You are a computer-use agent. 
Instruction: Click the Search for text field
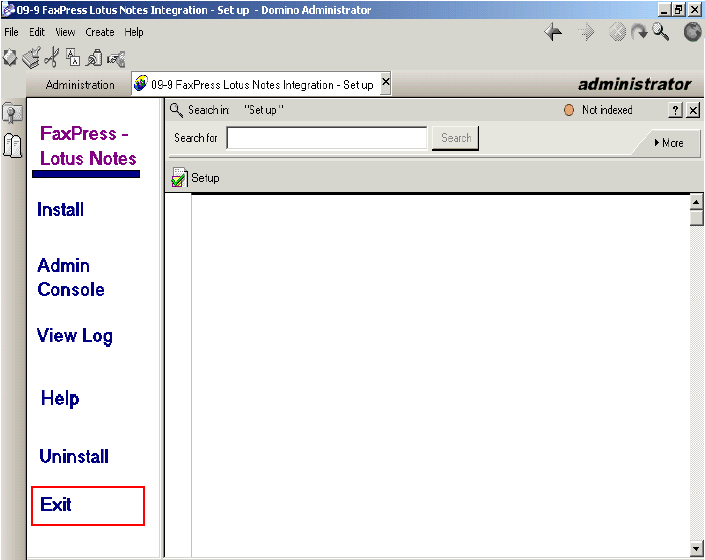click(x=327, y=138)
